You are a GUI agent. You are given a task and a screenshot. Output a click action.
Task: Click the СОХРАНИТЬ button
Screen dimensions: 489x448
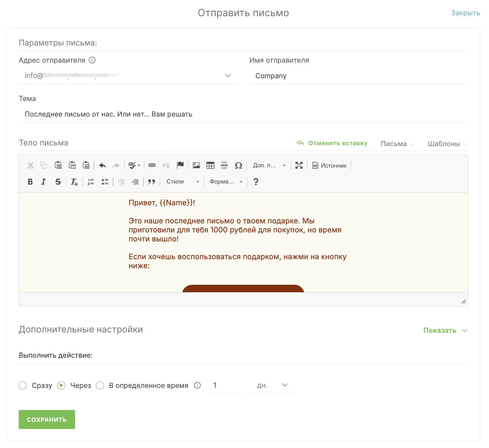tap(47, 419)
